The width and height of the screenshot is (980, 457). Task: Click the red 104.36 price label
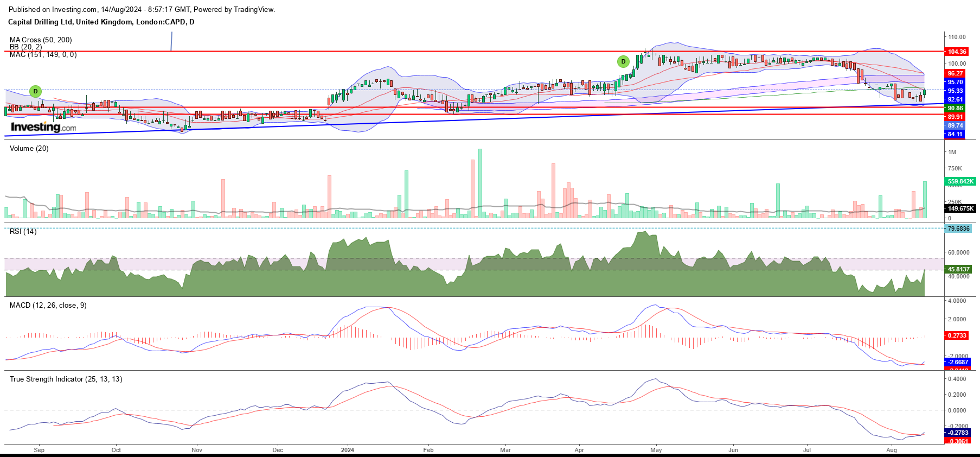tap(957, 52)
